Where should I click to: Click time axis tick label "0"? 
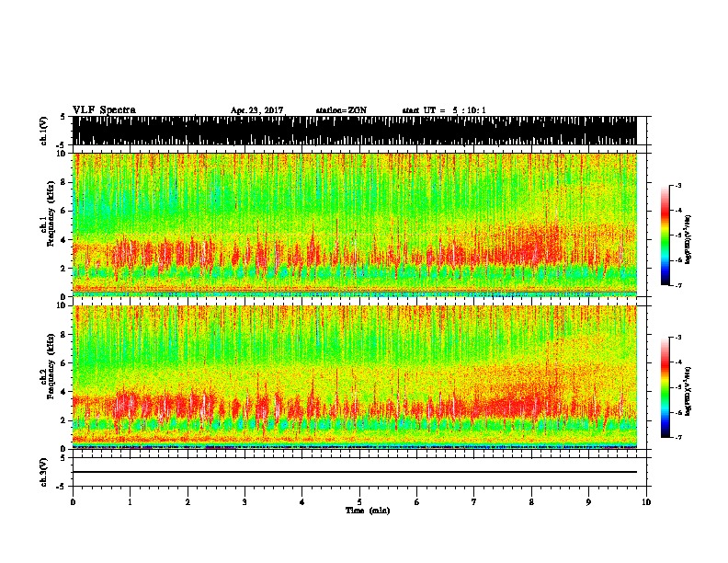73,502
